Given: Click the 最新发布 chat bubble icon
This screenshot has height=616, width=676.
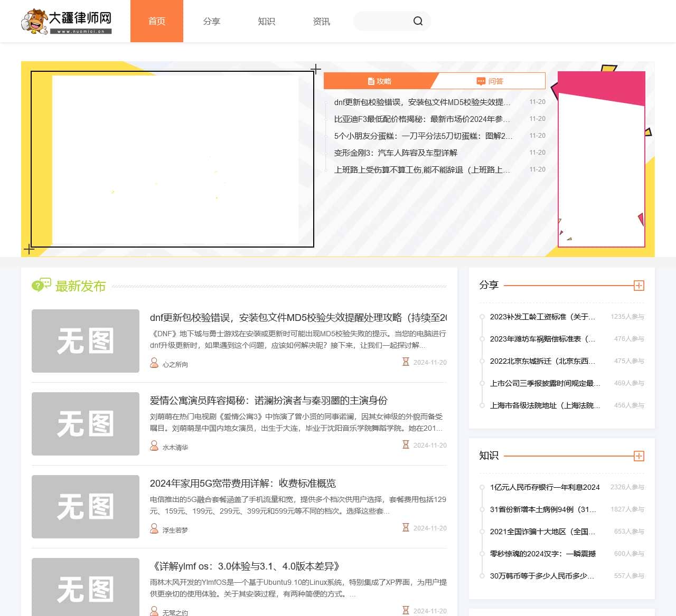Looking at the screenshot, I should 41,286.
